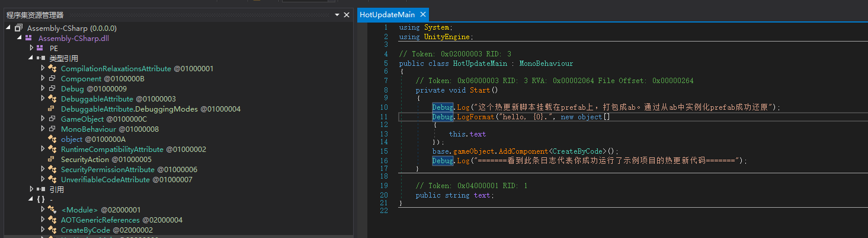Close the HotUpdateMain tab
The height and width of the screenshot is (238, 868).
click(x=422, y=15)
